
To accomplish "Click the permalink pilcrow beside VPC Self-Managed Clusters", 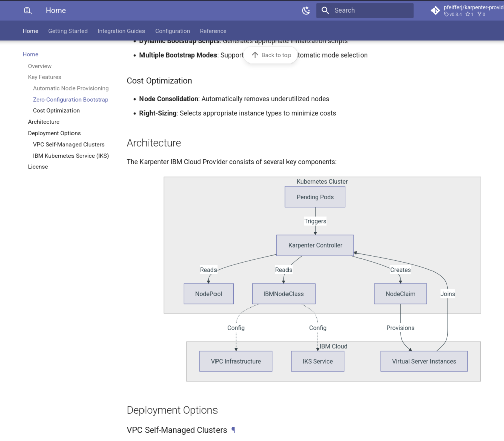I will click(233, 430).
